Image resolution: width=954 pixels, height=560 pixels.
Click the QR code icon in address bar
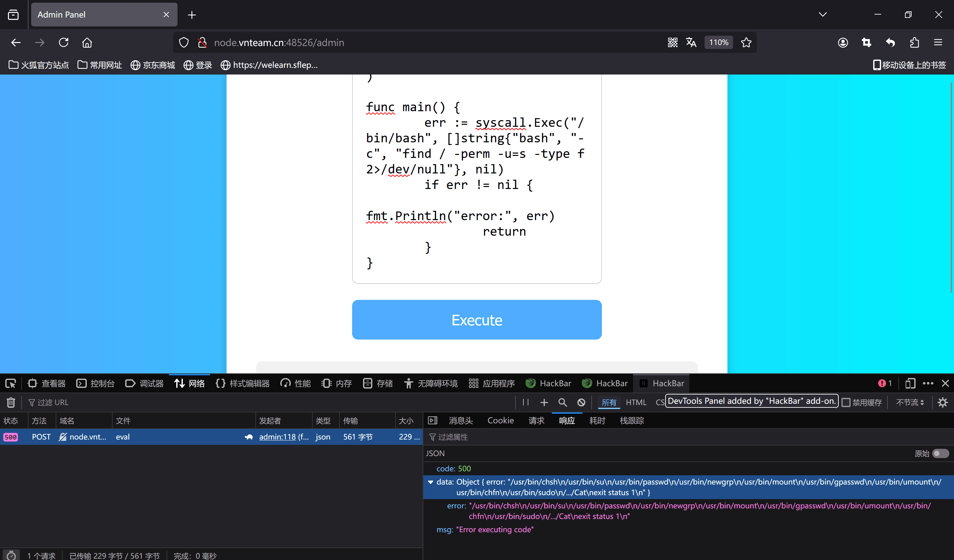click(672, 42)
